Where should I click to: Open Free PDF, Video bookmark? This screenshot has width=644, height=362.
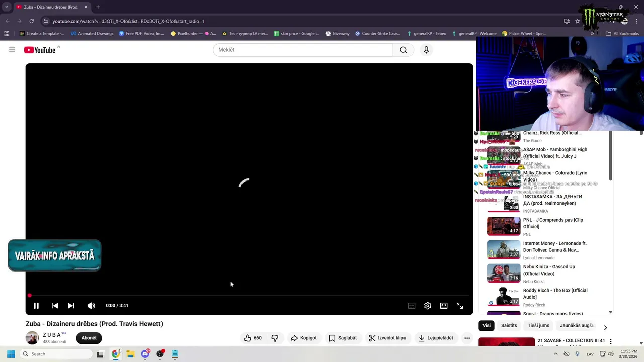point(141,34)
